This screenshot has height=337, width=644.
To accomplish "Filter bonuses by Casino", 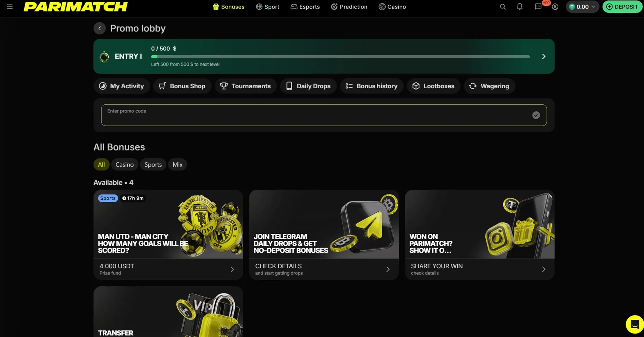I will 125,165.
